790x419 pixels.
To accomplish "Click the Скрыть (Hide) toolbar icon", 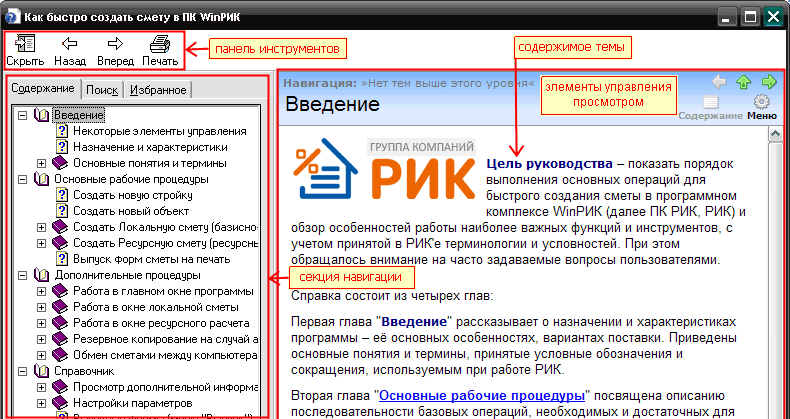I will pyautogui.click(x=25, y=44).
